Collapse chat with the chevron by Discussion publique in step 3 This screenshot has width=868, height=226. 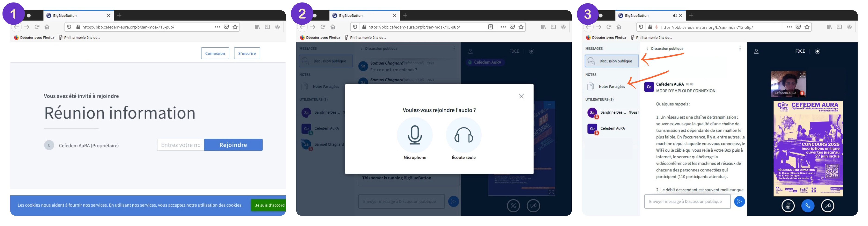pos(647,49)
